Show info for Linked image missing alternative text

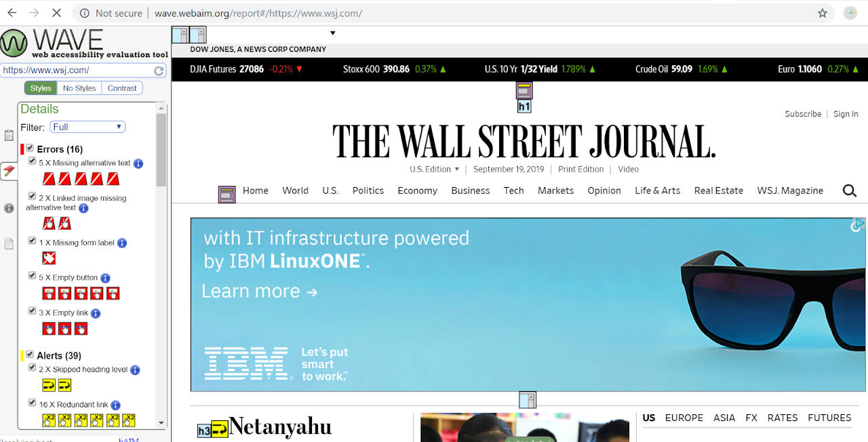84,208
